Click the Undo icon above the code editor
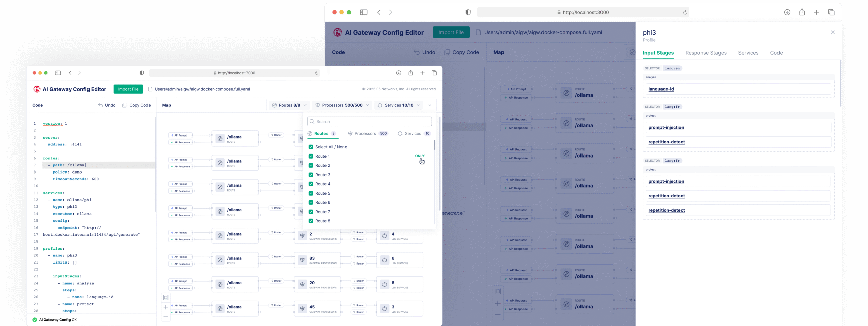The height and width of the screenshot is (326, 868). point(100,105)
